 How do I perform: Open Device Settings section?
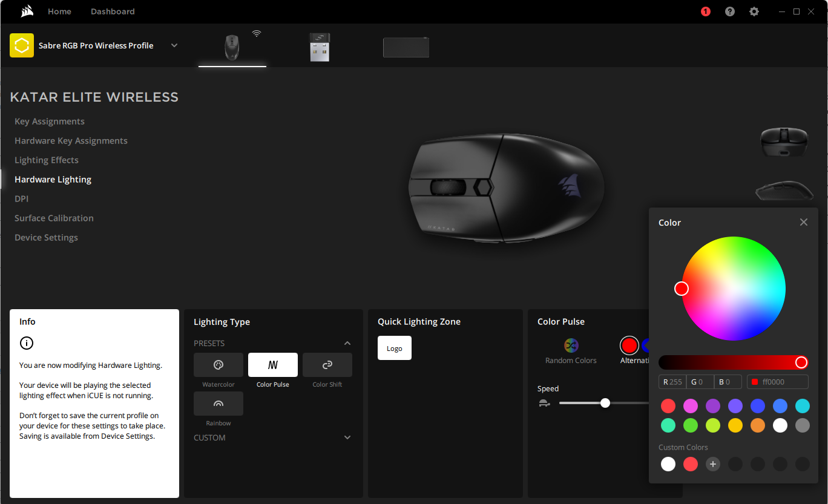click(x=46, y=238)
